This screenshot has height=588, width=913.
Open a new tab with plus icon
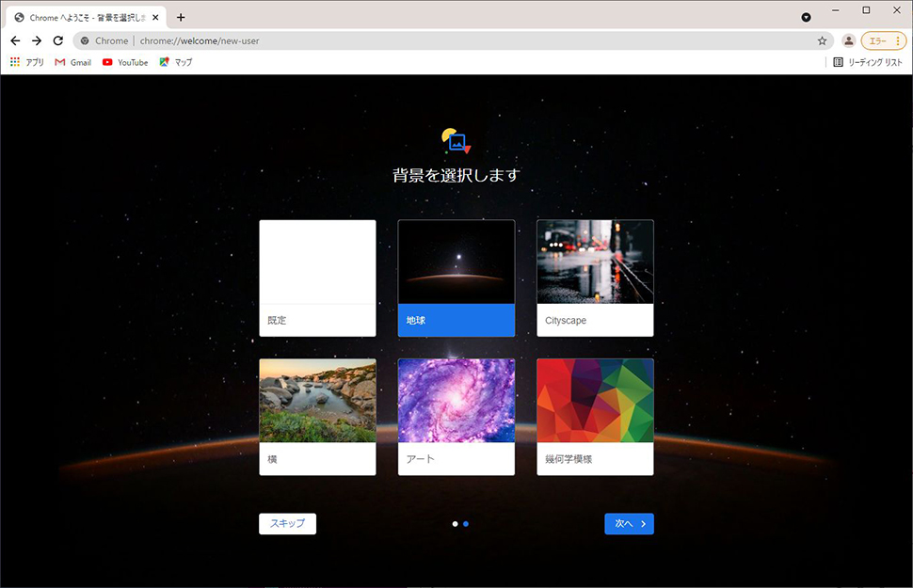(181, 18)
